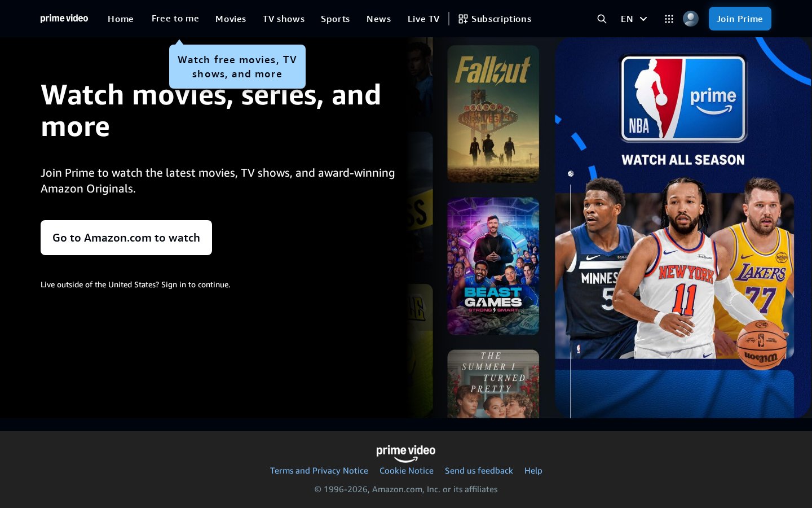Click the footer Prime Video logo
The image size is (812, 508).
[406, 453]
